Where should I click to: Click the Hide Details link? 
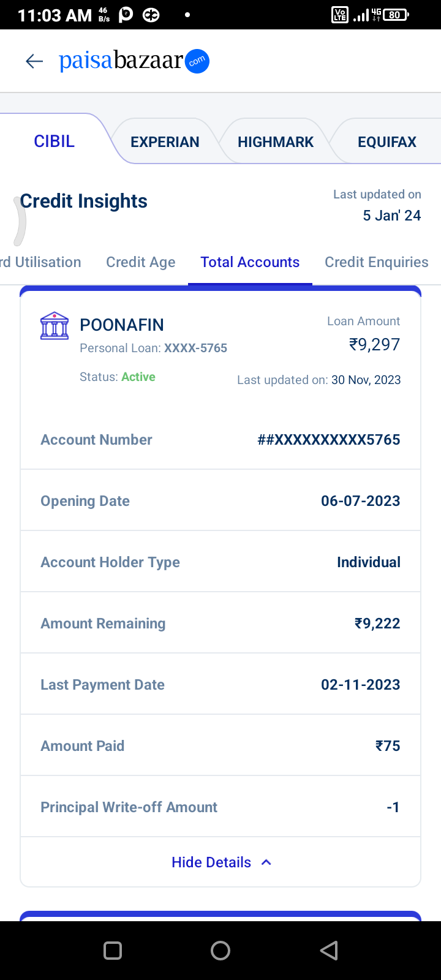click(211, 862)
